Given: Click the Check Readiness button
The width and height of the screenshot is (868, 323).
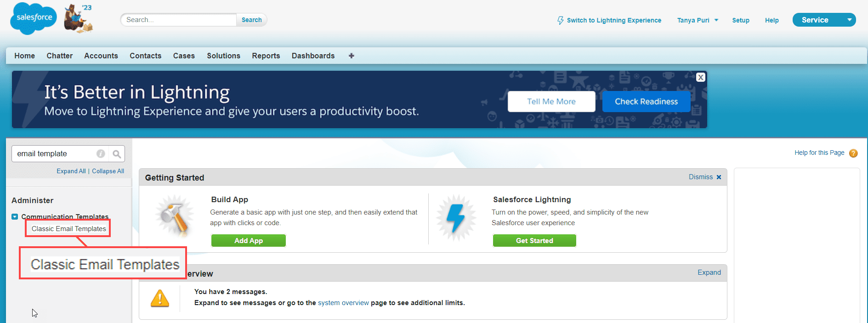Looking at the screenshot, I should pos(647,102).
